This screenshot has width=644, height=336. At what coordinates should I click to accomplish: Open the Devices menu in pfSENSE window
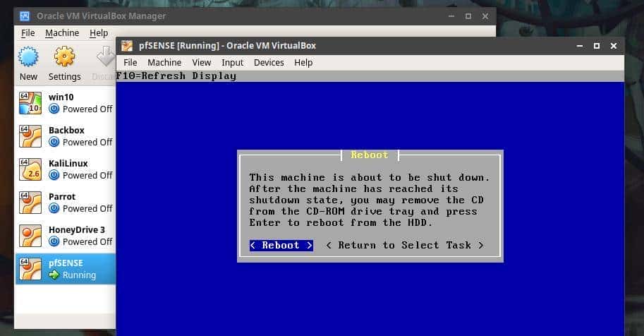click(269, 63)
